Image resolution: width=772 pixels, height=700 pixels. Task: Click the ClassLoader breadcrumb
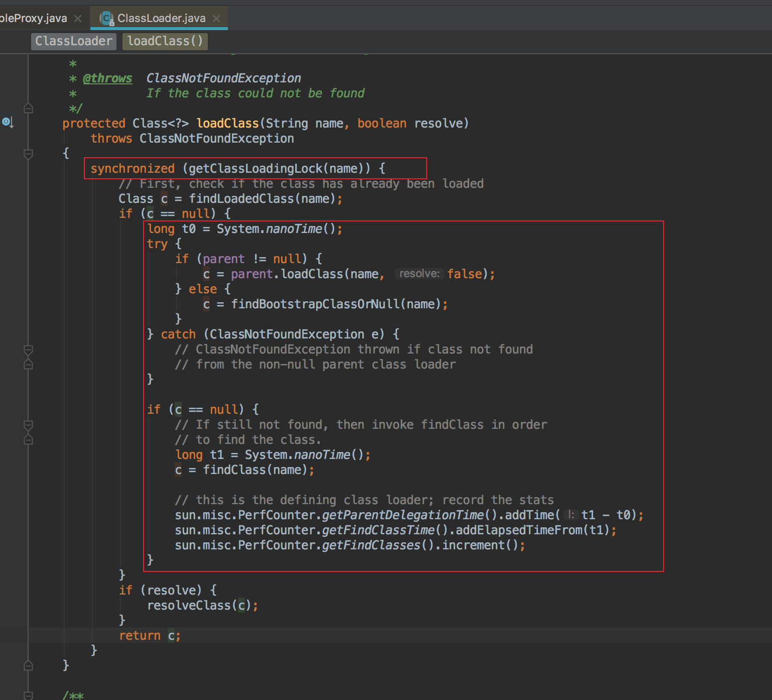point(74,41)
